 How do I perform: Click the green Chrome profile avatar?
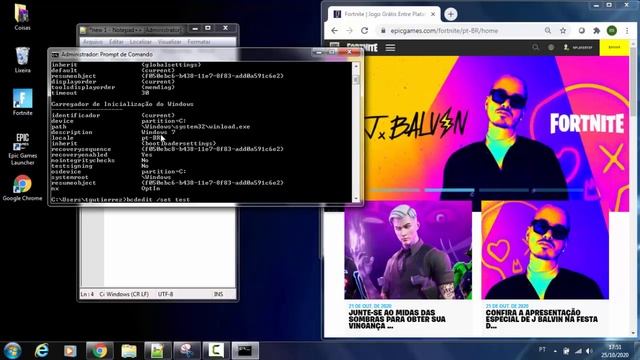click(612, 31)
